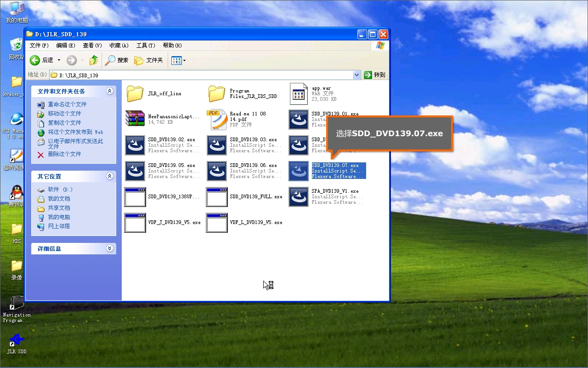
Task: Select the SDD_DVD139.05.exe installer icon
Action: pos(135,171)
